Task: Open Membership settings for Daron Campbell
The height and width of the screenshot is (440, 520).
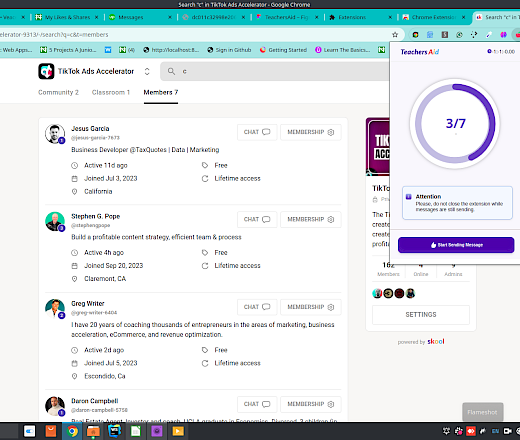Action: pos(311,404)
